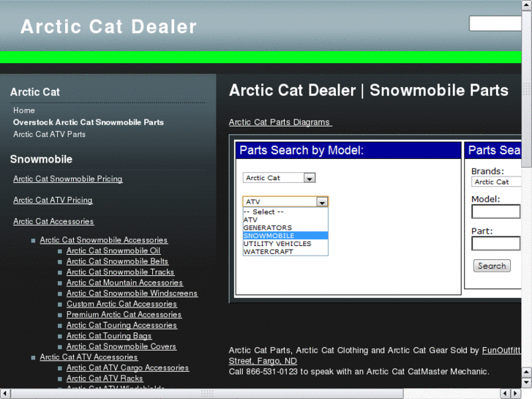
Task: Open Overstock Arctic Cat Snowmobile Parts
Action: click(x=89, y=122)
